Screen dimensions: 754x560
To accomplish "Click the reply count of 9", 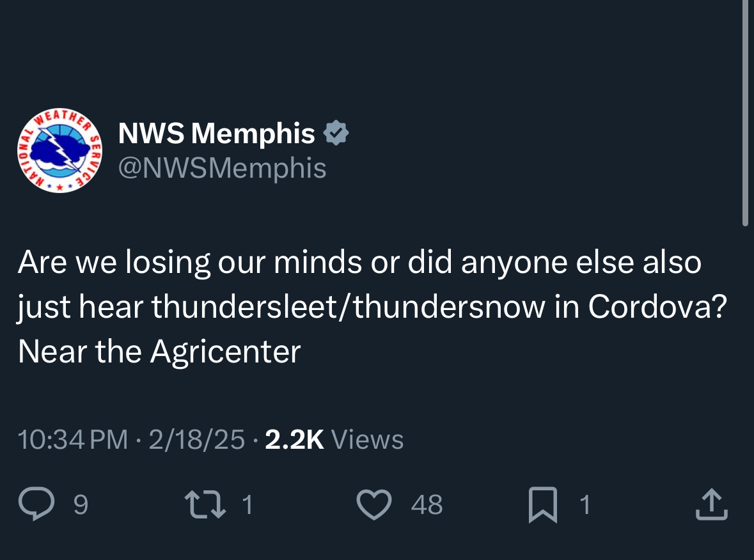I will (81, 505).
